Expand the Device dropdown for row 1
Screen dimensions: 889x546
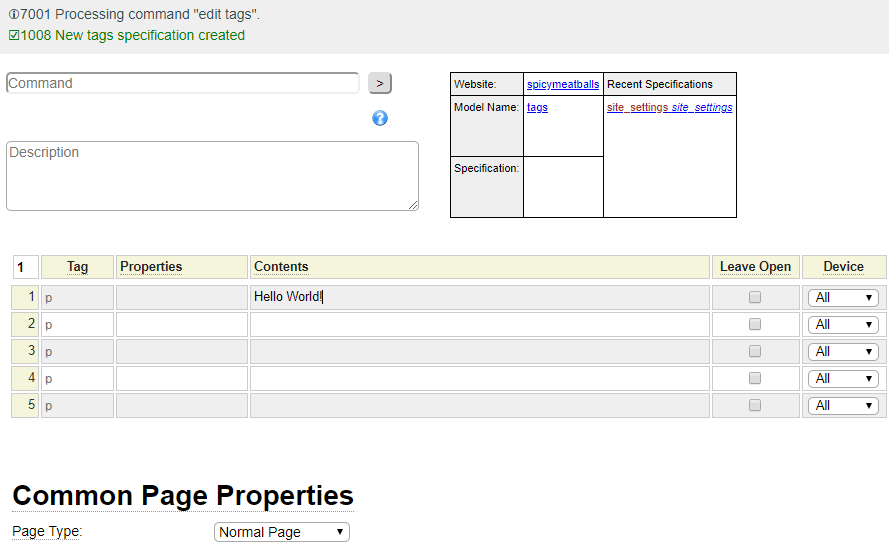[843, 297]
